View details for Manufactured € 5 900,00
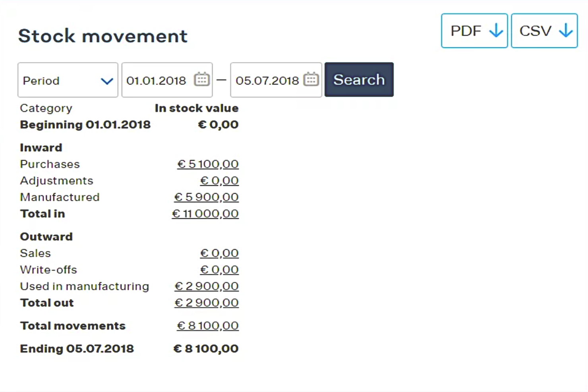The height and width of the screenshot is (392, 588). [x=206, y=197]
